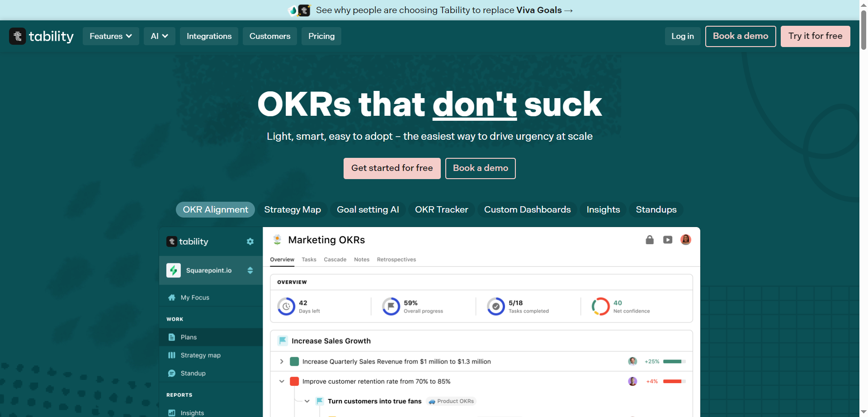Click Get started for free button
Screen dimensions: 868x417
click(x=392, y=168)
